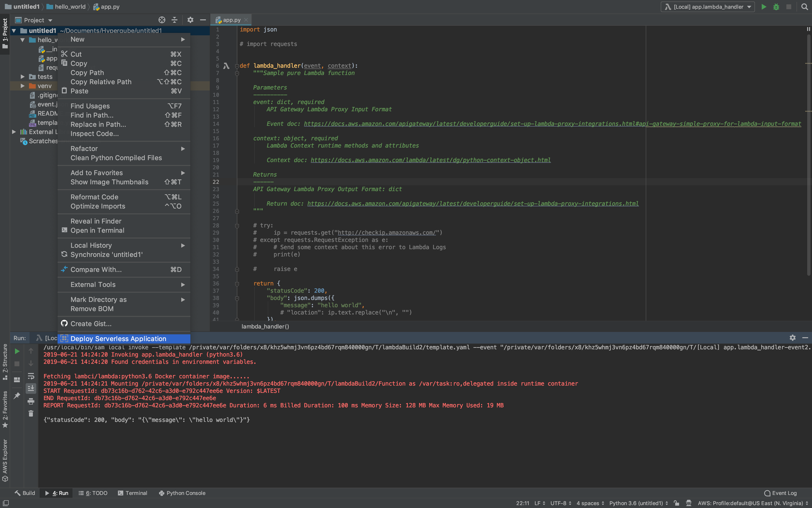Toggle tool window quick access icon
The width and height of the screenshot is (812, 508).
[x=5, y=503]
